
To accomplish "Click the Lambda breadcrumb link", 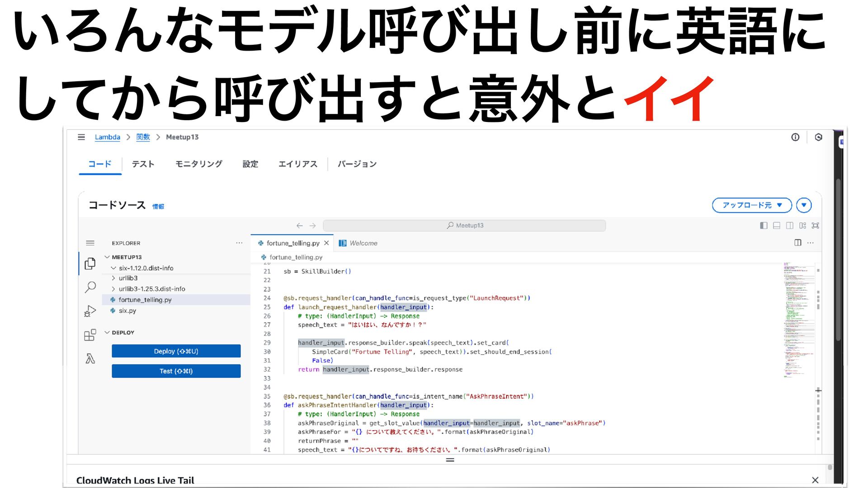I will coord(107,137).
